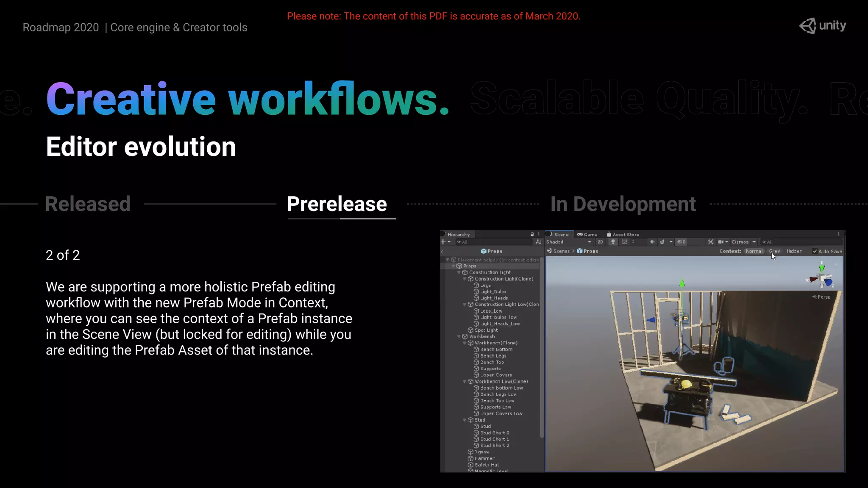
Task: Collapse the Props tree node
Action: 453,266
